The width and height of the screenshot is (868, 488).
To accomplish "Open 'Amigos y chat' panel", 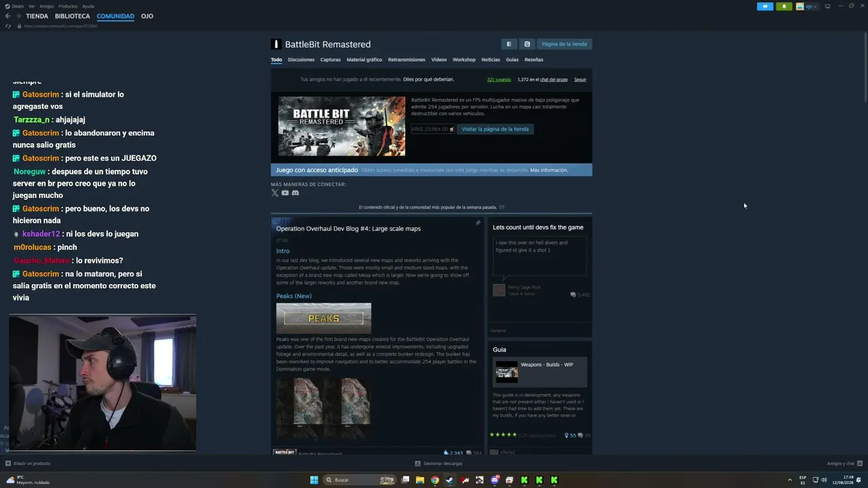I will (x=844, y=464).
